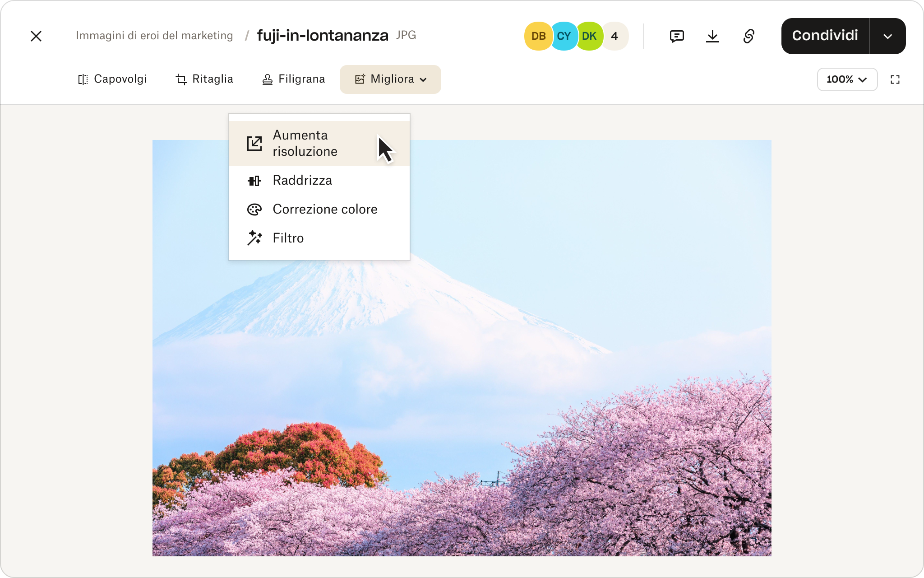924x578 pixels.
Task: Expand the Condividi dropdown arrow
Action: tap(887, 36)
